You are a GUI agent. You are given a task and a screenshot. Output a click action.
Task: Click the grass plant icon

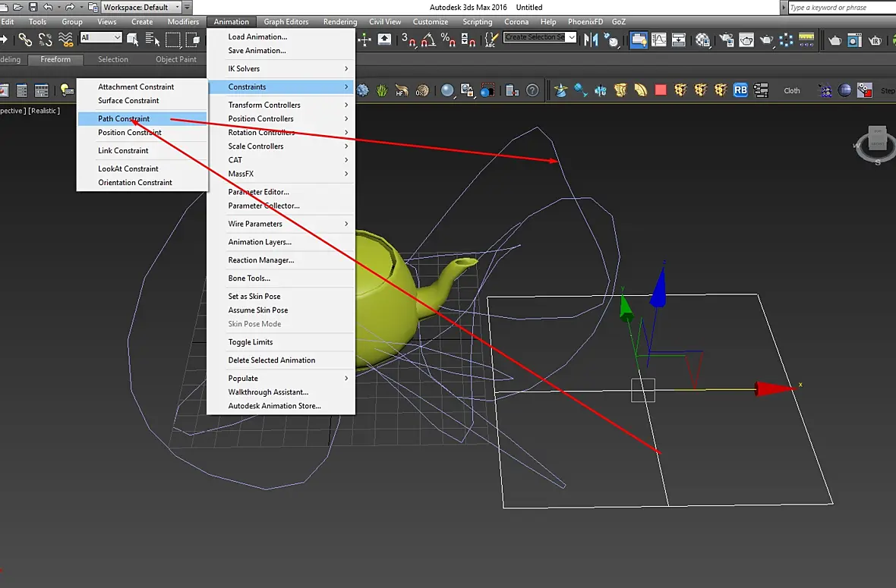point(382,90)
